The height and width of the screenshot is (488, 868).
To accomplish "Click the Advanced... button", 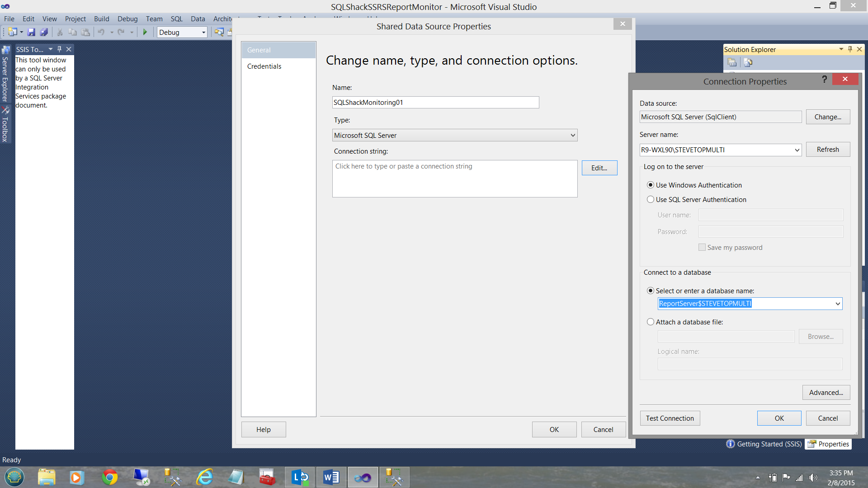I will pos(826,393).
